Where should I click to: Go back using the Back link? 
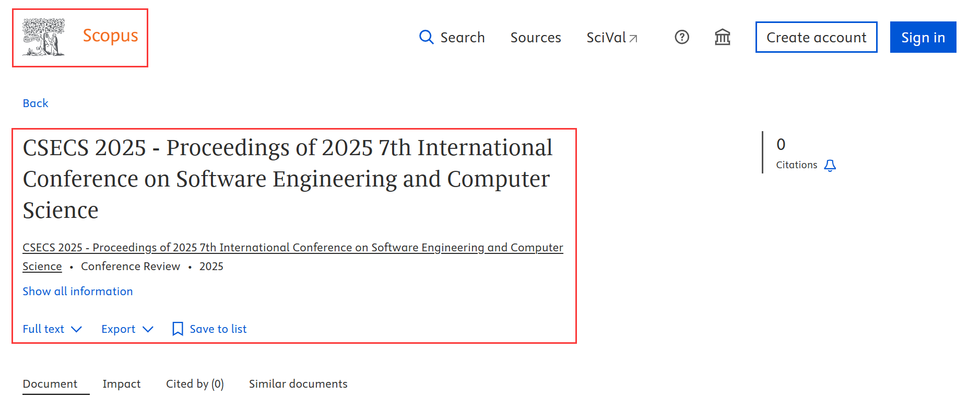36,103
